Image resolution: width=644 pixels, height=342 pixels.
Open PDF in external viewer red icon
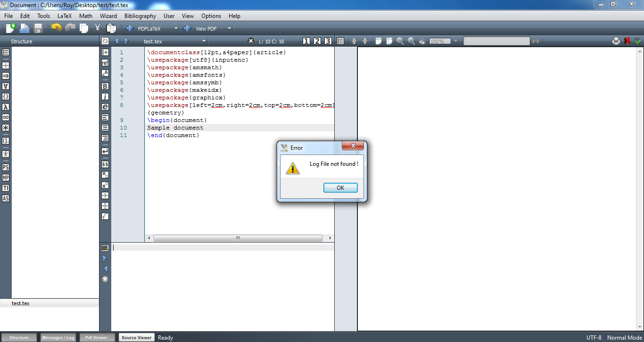(627, 41)
